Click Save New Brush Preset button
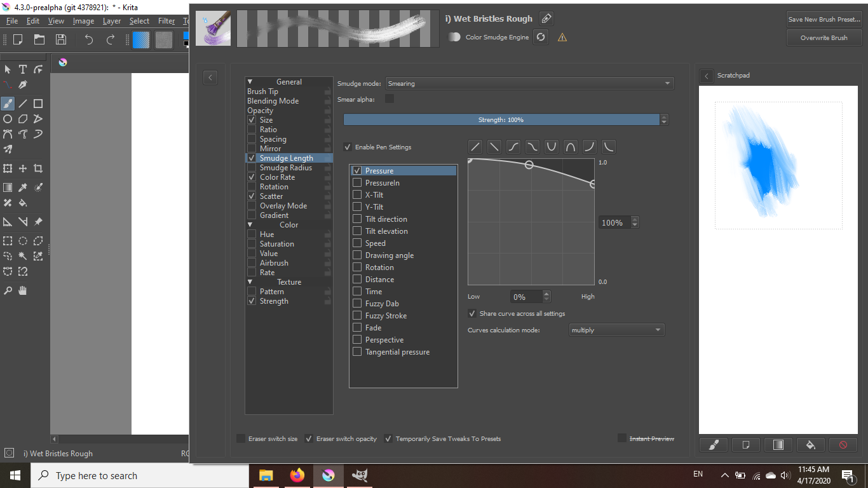 pyautogui.click(x=824, y=19)
